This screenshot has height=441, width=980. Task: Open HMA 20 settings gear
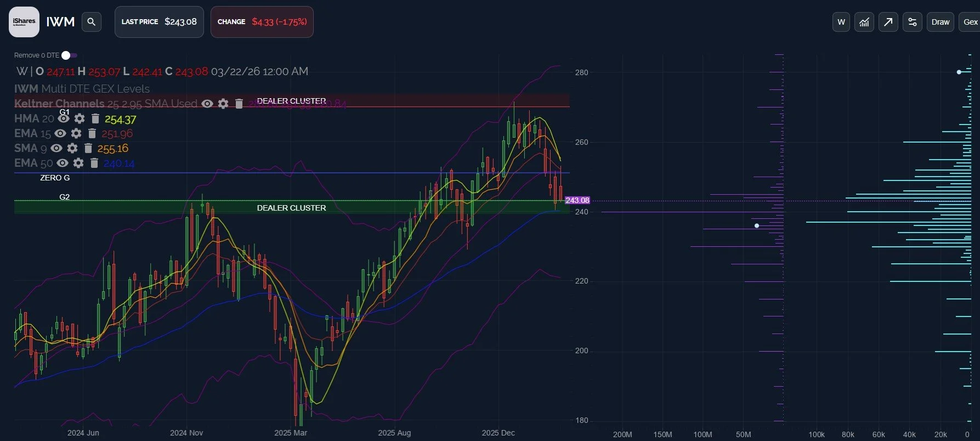80,118
